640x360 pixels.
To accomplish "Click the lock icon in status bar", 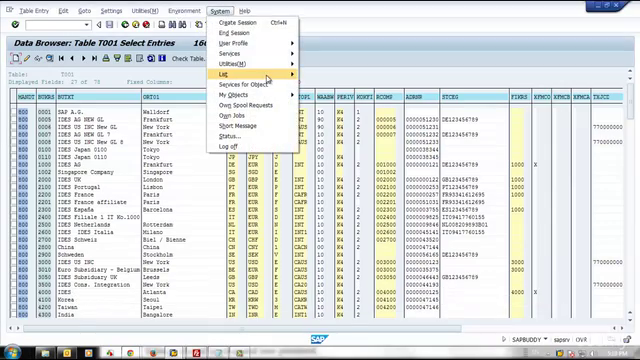I will [x=627, y=339].
